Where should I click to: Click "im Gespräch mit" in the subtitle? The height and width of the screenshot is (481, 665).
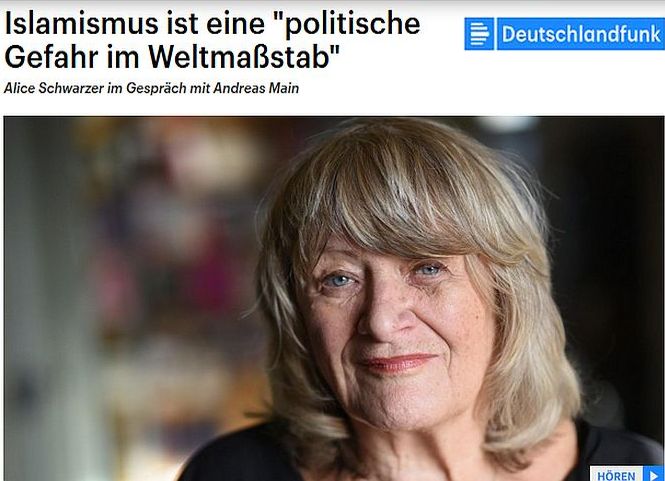[158, 88]
